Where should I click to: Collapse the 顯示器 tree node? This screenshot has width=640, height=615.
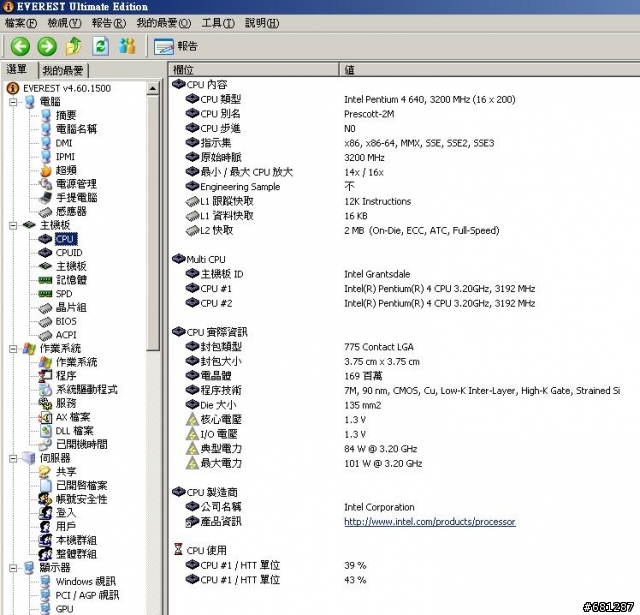coord(13,568)
